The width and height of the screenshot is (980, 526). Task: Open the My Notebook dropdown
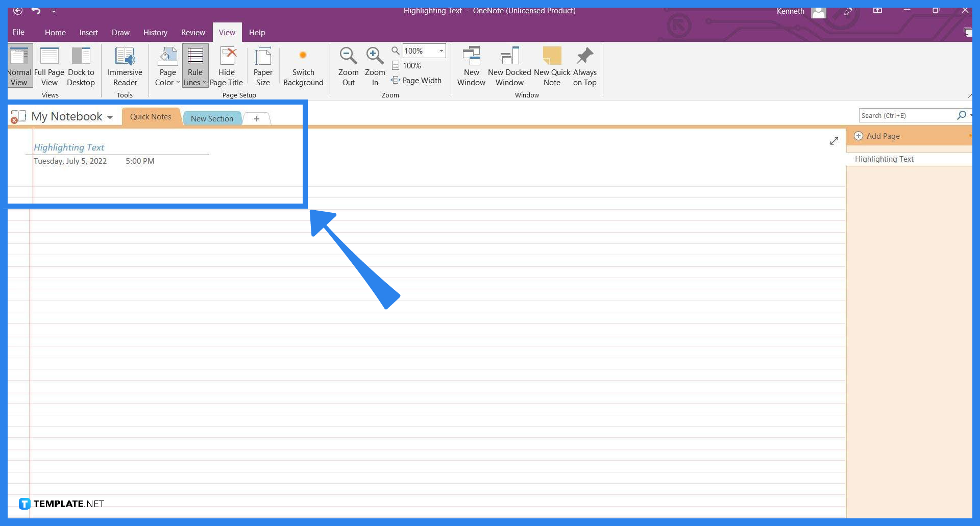tap(110, 117)
